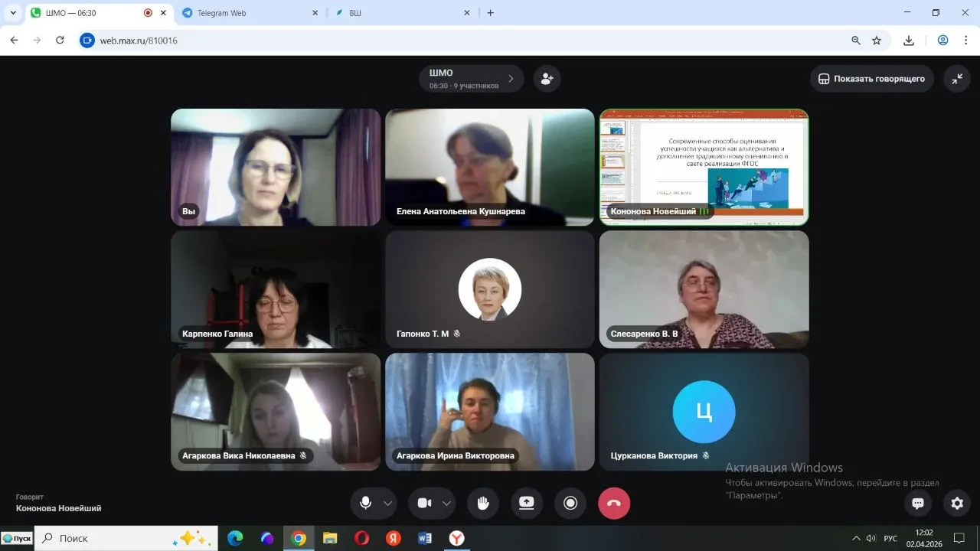Switch to the Telegram Web tab
The height and width of the screenshot is (551, 980).
245,13
